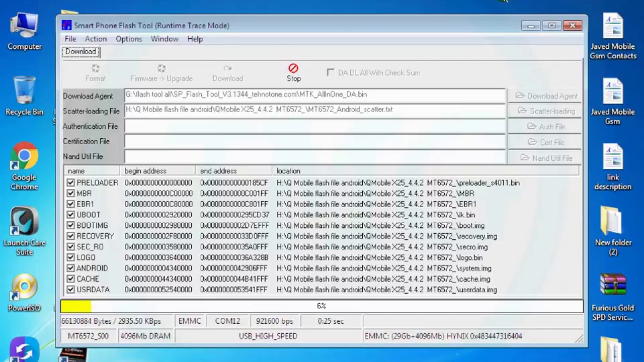Image resolution: width=644 pixels, height=362 pixels.
Task: Click the 'begin address' column header
Action: 157,171
